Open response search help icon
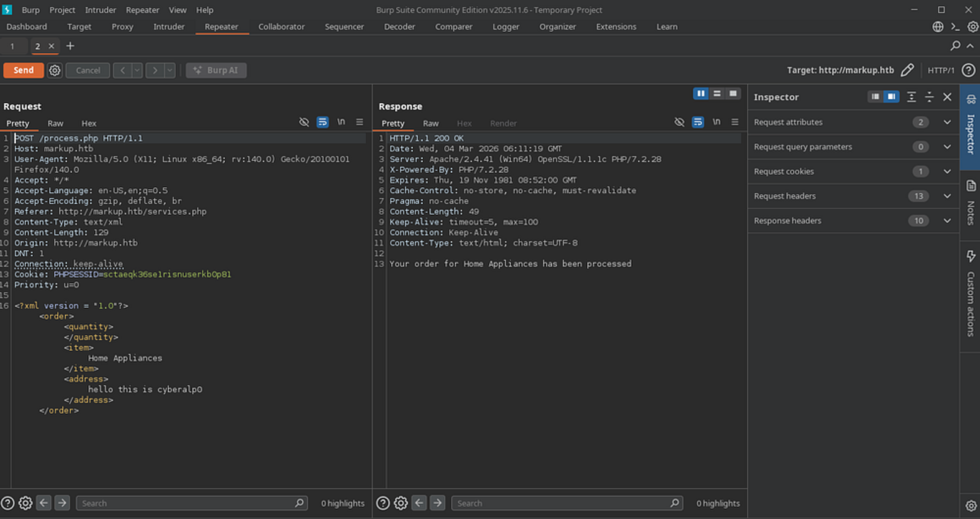The width and height of the screenshot is (980, 519). (383, 503)
